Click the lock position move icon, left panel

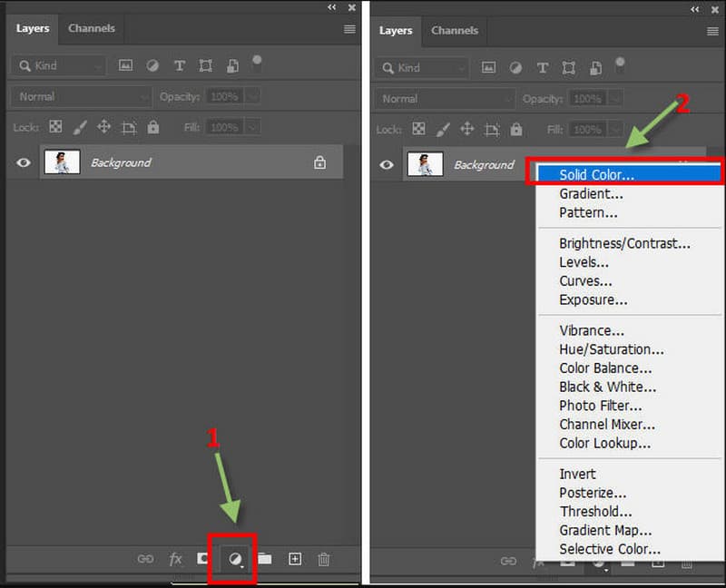click(x=103, y=127)
